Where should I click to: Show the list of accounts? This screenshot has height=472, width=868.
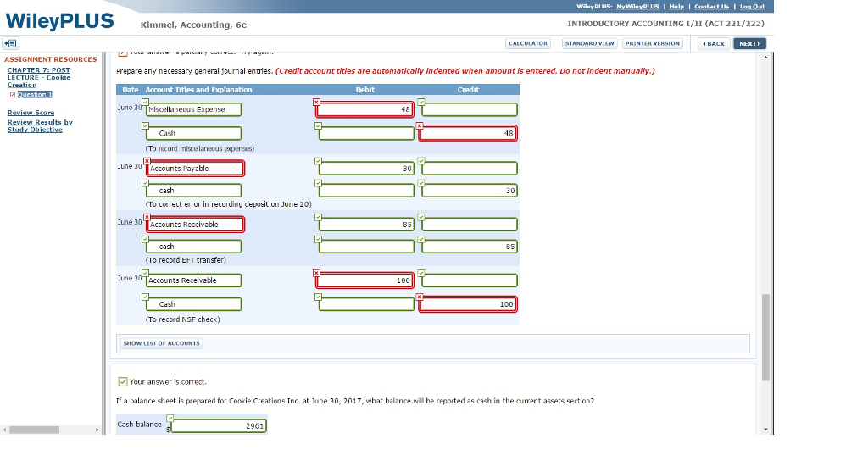[161, 343]
